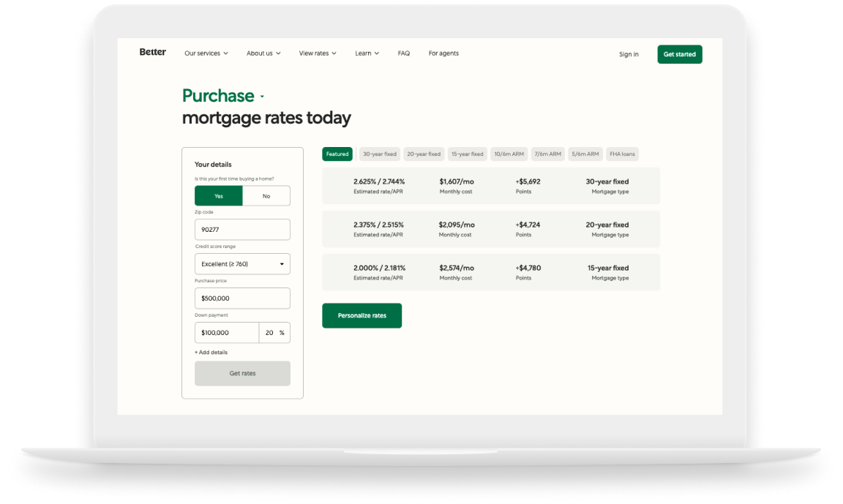Open the FAQ page
843x504 pixels.
click(403, 53)
